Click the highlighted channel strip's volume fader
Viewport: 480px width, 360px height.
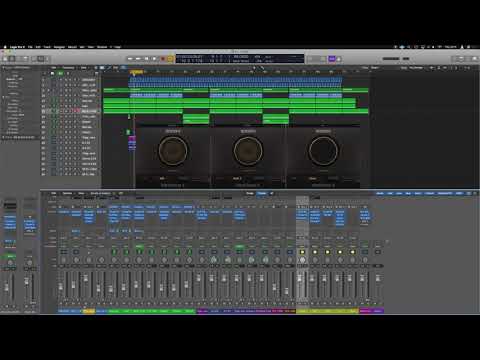299,277
